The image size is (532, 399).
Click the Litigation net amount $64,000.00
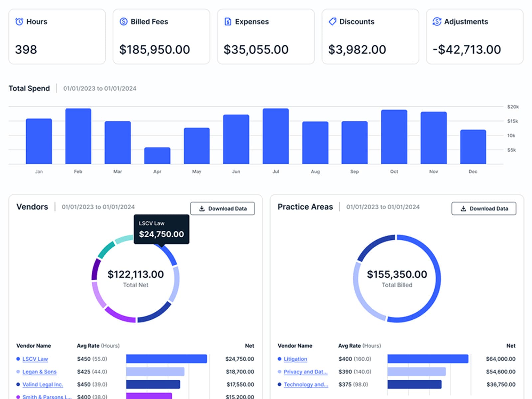pyautogui.click(x=501, y=359)
